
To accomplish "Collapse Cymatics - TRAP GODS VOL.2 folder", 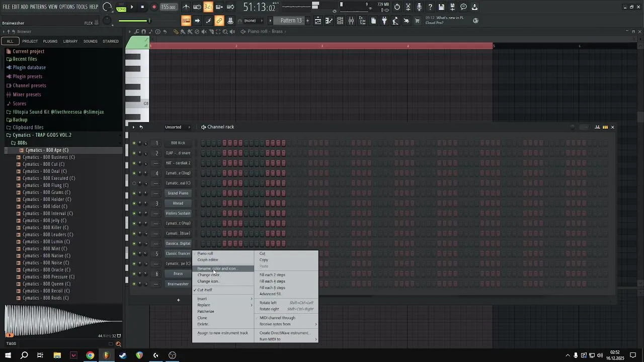I will 42,135.
